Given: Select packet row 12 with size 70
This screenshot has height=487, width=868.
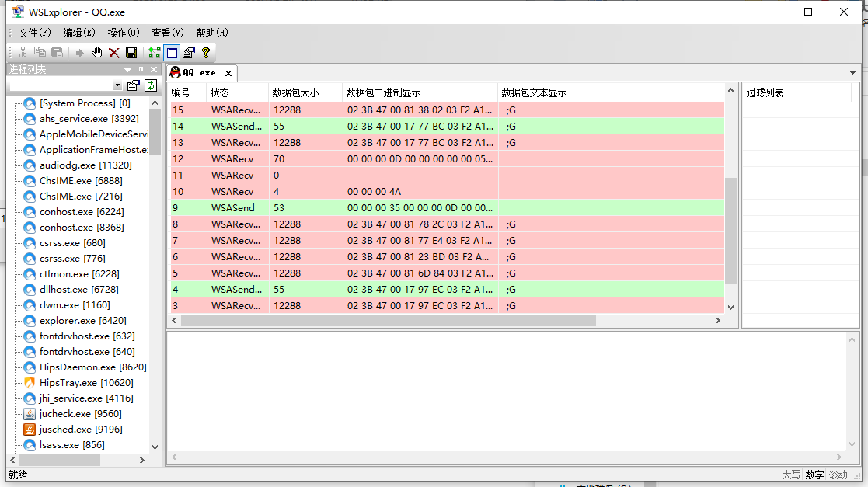Looking at the screenshot, I should pos(448,158).
